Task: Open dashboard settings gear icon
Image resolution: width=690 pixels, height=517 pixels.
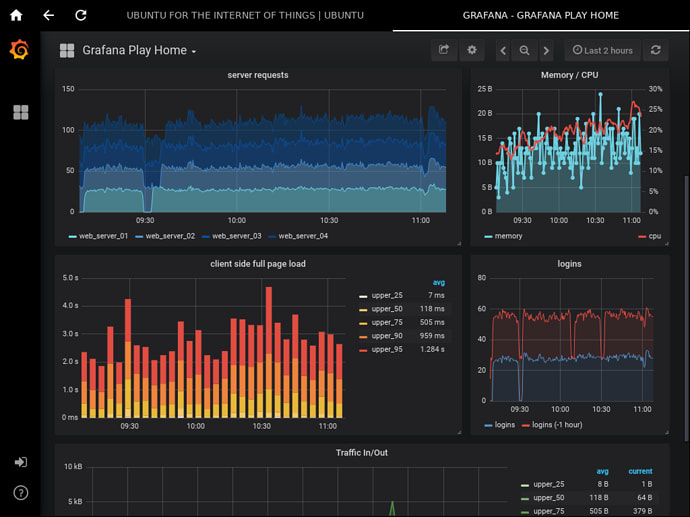Action: [x=472, y=50]
